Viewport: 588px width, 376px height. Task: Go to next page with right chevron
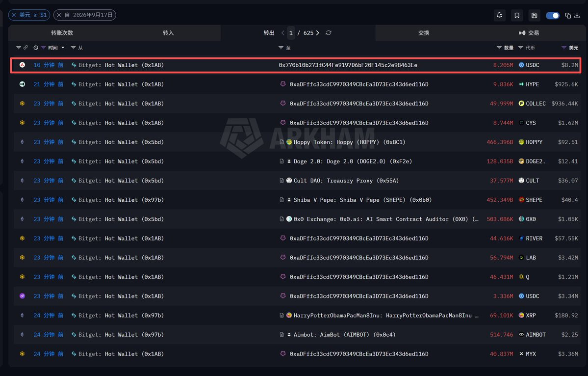(318, 33)
